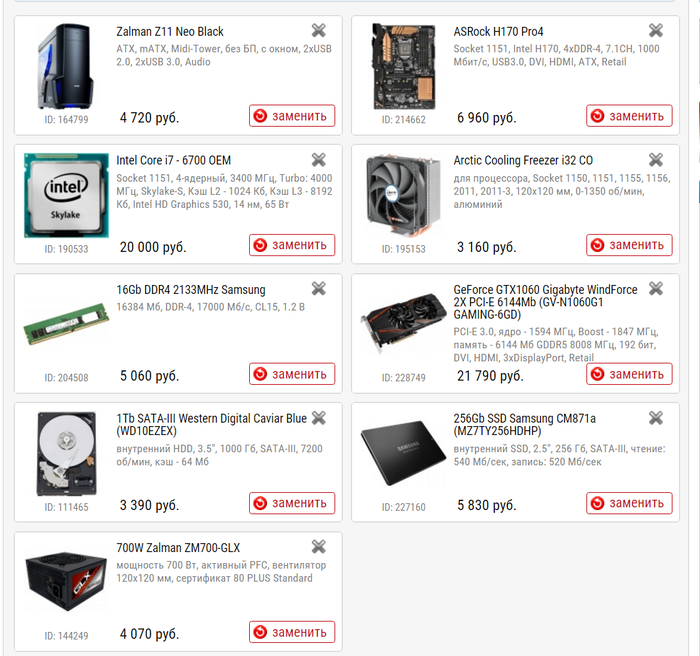Click заменить for Zalman Z11 case

(292, 116)
